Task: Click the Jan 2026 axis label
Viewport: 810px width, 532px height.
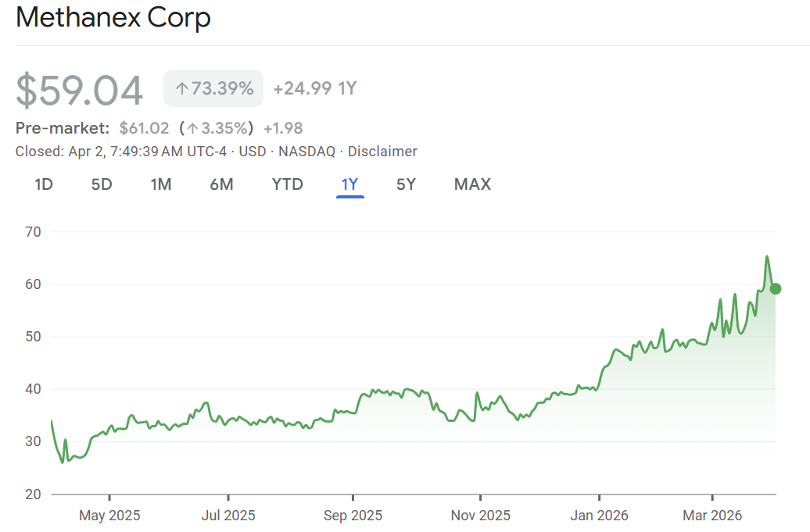Action: pos(599,516)
